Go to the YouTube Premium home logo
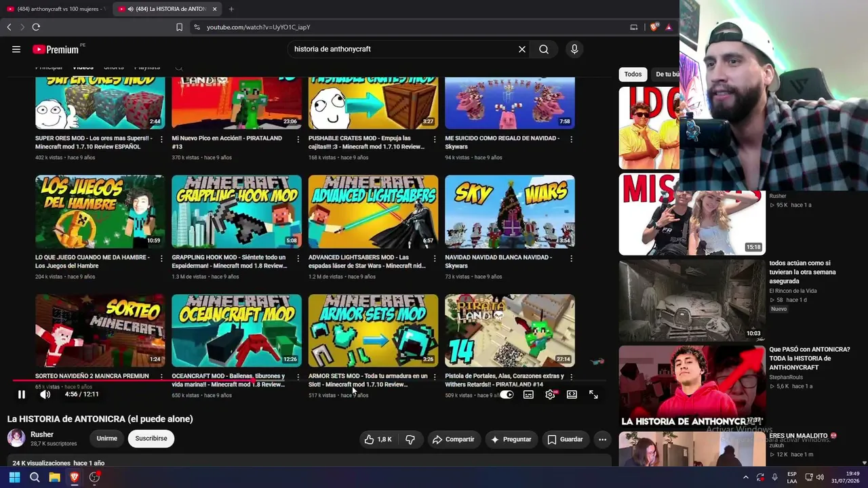Screen dimensions: 868x488 click(x=56, y=49)
